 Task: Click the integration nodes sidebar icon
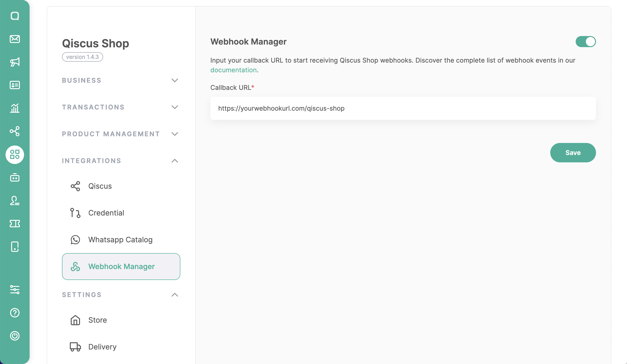pyautogui.click(x=15, y=131)
